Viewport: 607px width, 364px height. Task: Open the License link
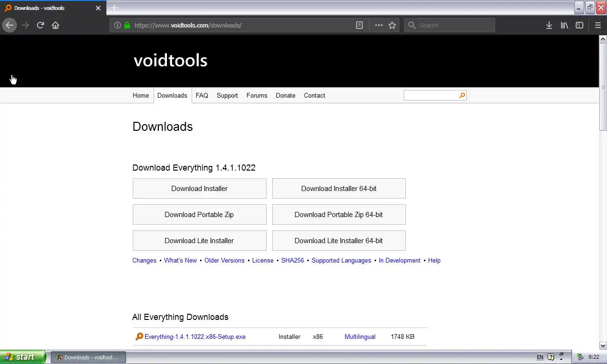point(263,260)
